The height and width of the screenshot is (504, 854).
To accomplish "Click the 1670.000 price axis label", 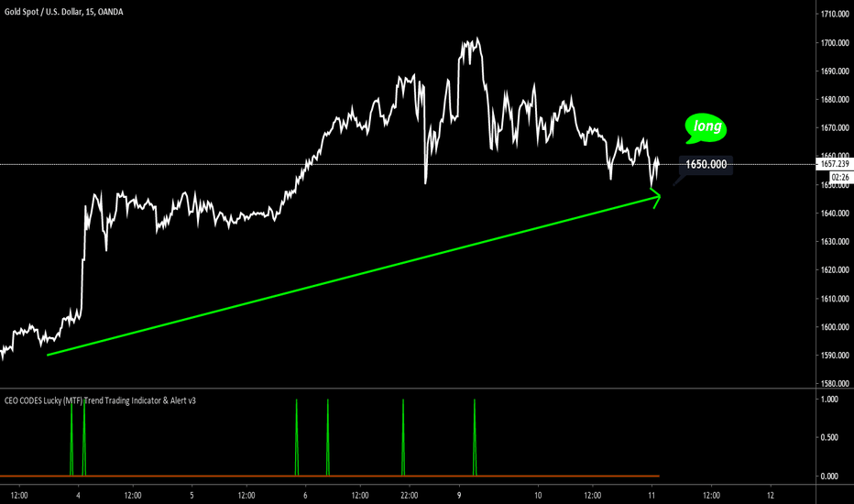I will click(835, 127).
